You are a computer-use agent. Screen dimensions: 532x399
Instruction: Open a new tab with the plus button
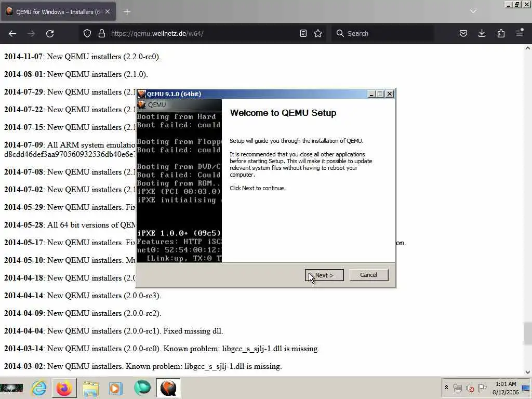coord(127,12)
